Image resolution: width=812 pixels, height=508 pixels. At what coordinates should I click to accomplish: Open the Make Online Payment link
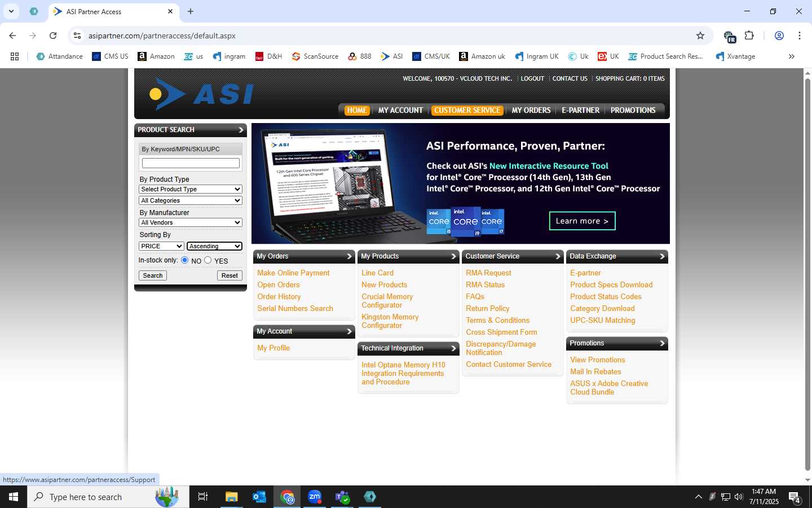click(293, 273)
